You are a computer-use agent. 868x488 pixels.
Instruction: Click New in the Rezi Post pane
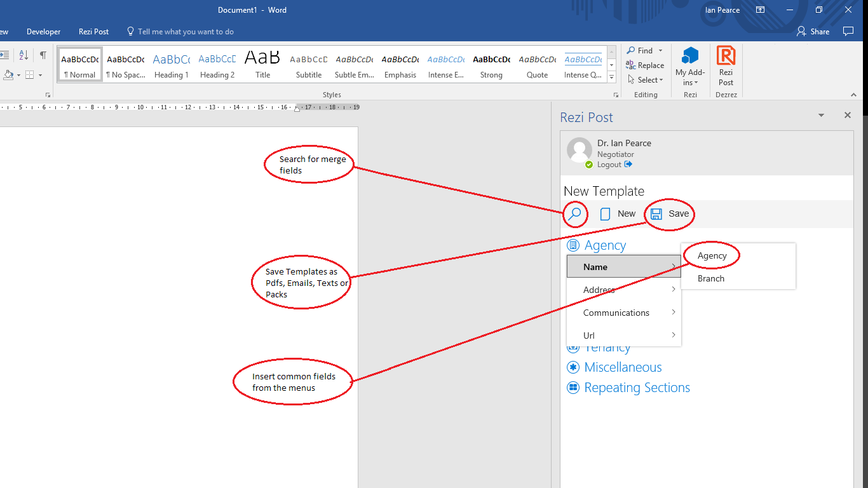pos(618,214)
